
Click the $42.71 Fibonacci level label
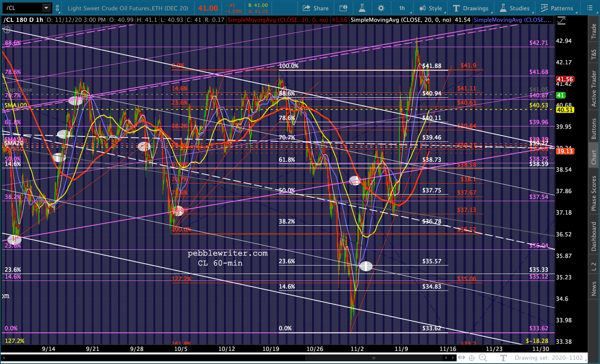tap(539, 43)
